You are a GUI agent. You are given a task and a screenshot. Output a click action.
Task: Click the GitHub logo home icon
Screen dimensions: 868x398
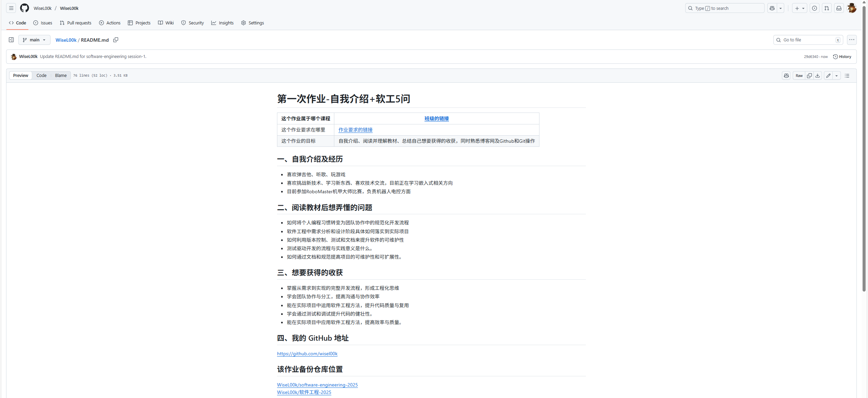(24, 8)
